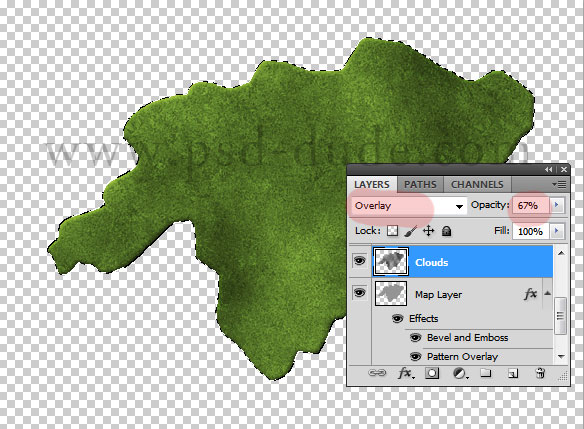Lock image pixels brush icon
Image resolution: width=584 pixels, height=429 pixels.
pyautogui.click(x=410, y=231)
